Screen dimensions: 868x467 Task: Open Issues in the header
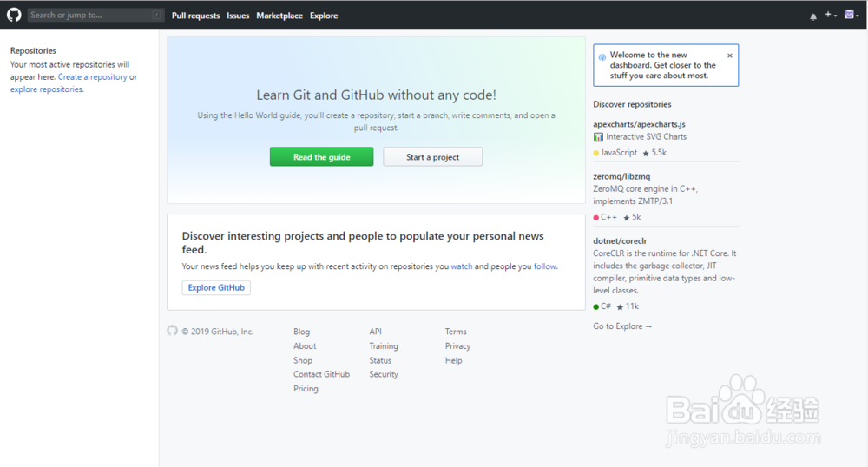pyautogui.click(x=238, y=16)
